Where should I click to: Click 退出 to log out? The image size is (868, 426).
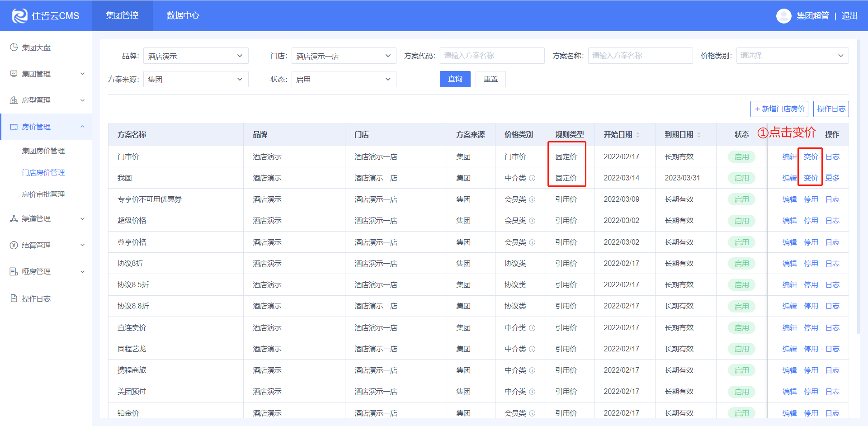tap(849, 16)
